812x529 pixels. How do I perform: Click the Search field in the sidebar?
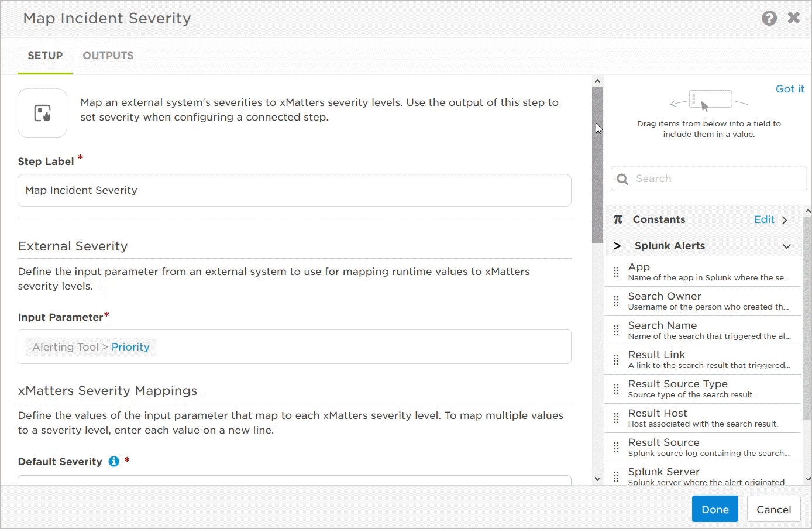point(708,178)
